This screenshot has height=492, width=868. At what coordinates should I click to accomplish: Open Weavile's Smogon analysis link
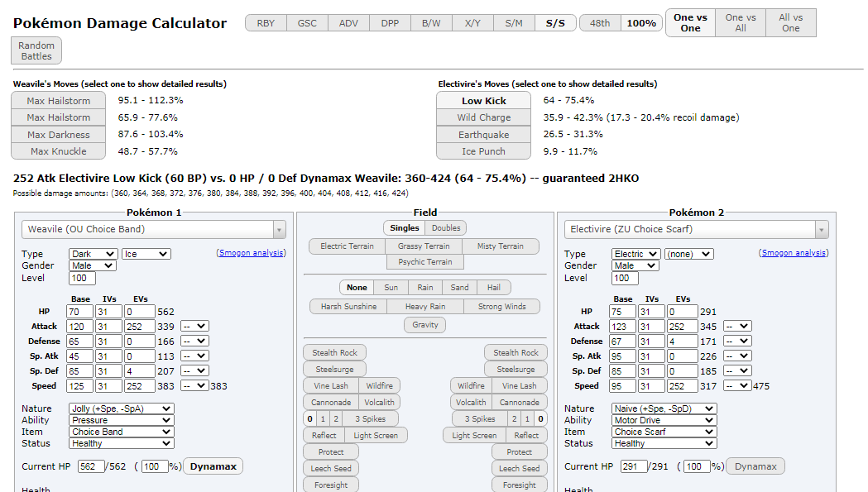(252, 253)
